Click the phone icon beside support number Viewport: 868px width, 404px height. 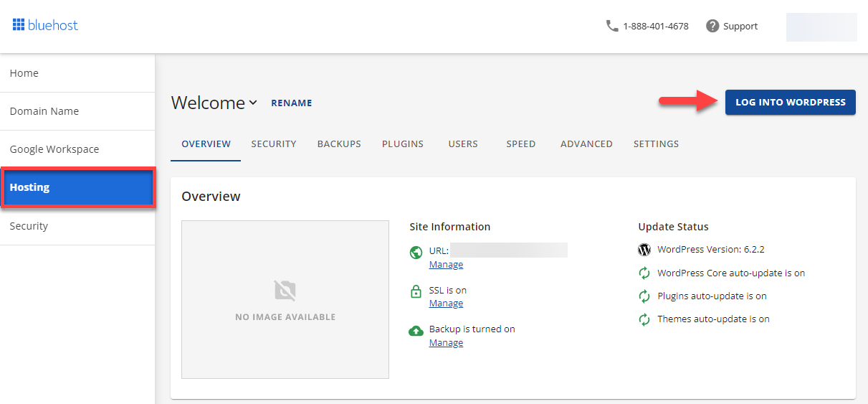pyautogui.click(x=612, y=26)
